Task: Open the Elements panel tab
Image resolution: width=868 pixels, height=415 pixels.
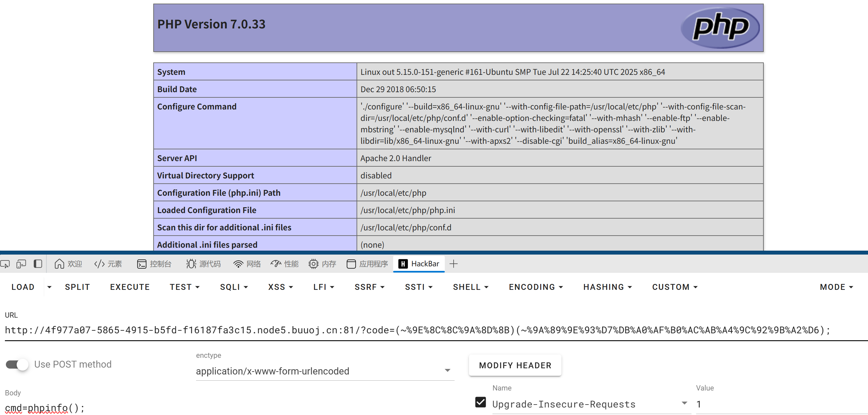Action: tap(108, 264)
